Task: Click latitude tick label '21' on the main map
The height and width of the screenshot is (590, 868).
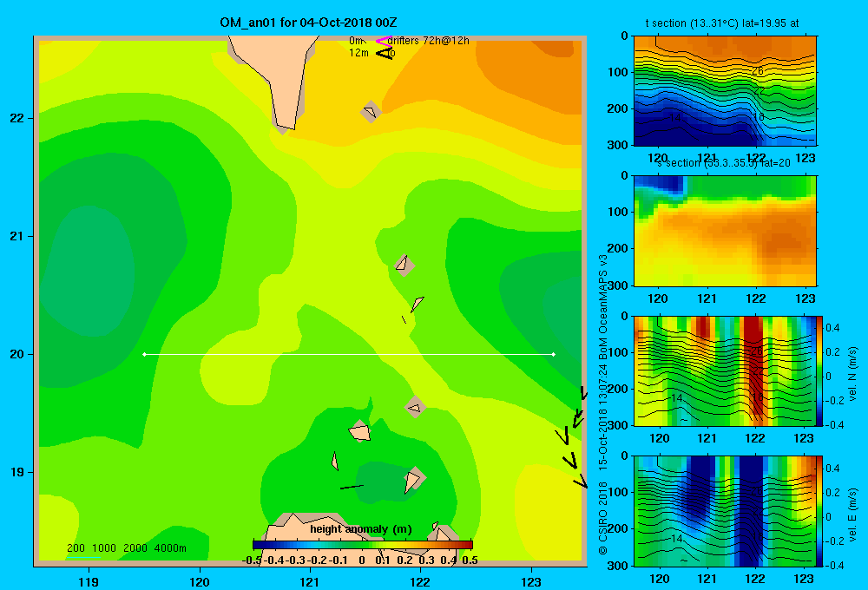Action: pyautogui.click(x=17, y=236)
